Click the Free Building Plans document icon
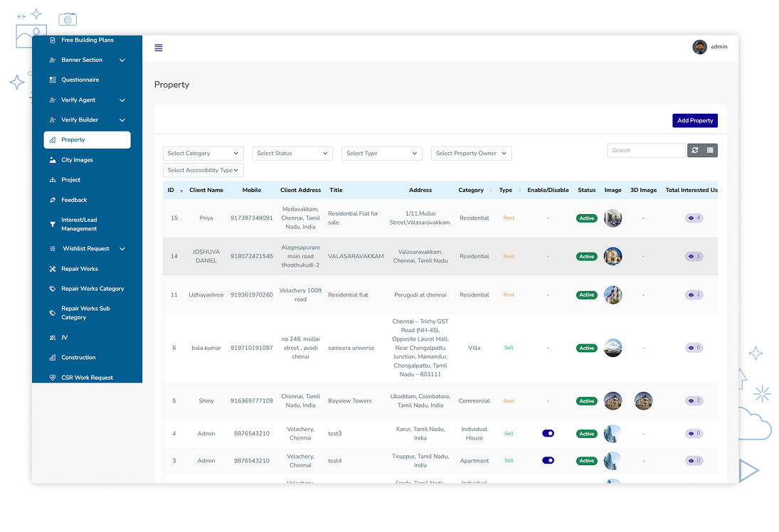Viewport: 779px width, 532px height. pos(53,41)
